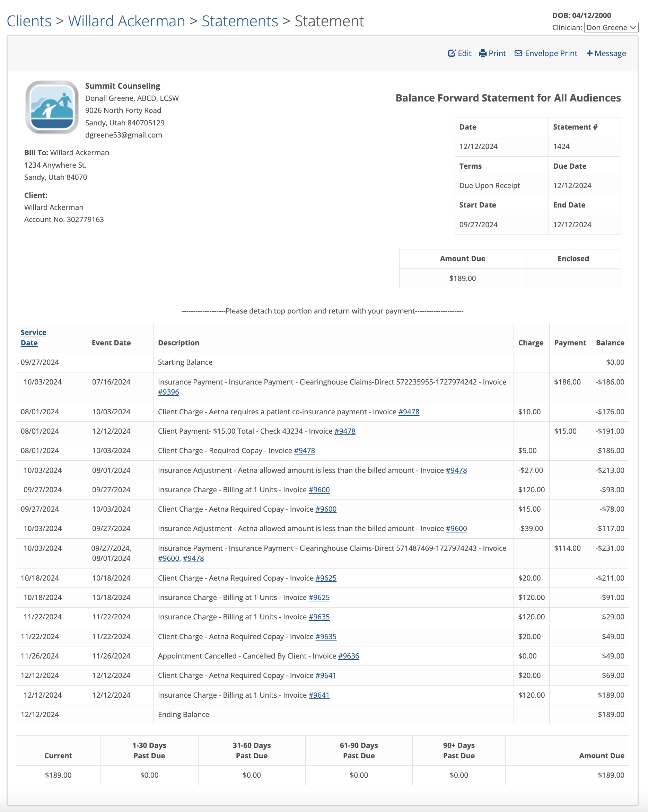Viewport: 648px width, 812px height.
Task: Navigate to Statements breadcrumb link
Action: point(239,21)
